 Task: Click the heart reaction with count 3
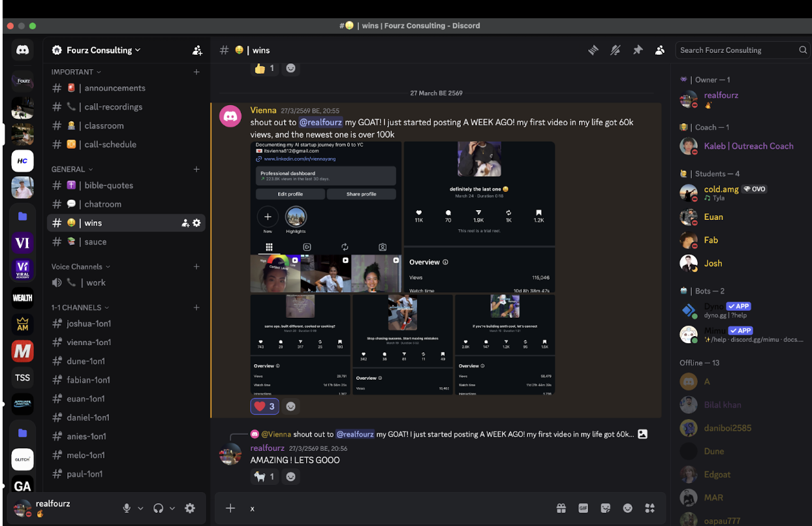pyautogui.click(x=265, y=407)
